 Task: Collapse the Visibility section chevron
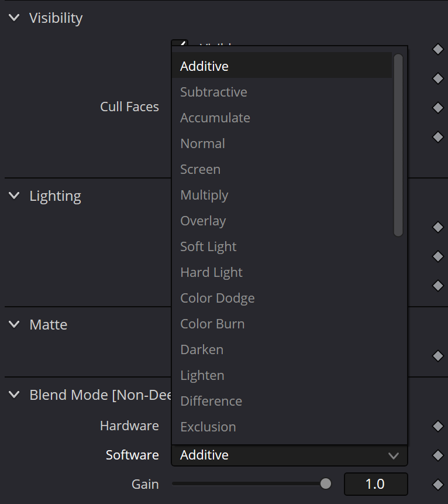pyautogui.click(x=14, y=18)
